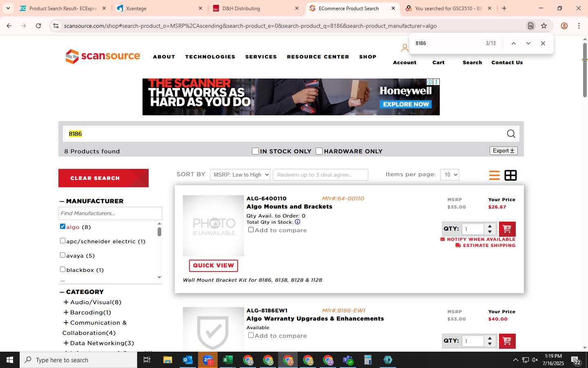Expand Barcoding(1) category
The width and height of the screenshot is (588, 368).
click(x=66, y=312)
